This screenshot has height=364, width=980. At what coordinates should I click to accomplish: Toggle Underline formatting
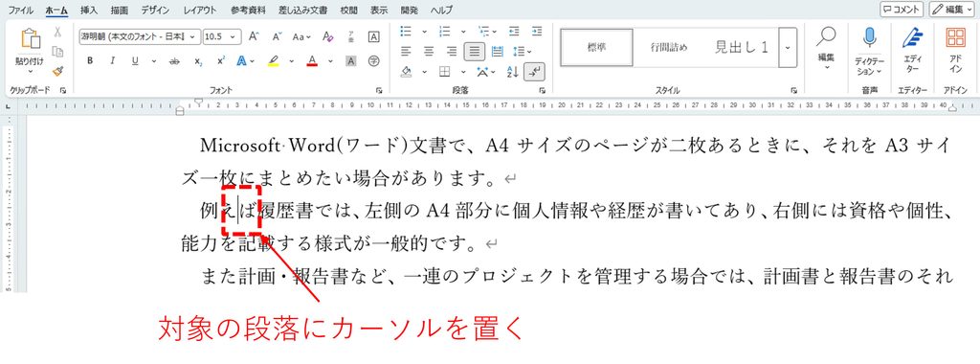pyautogui.click(x=135, y=60)
